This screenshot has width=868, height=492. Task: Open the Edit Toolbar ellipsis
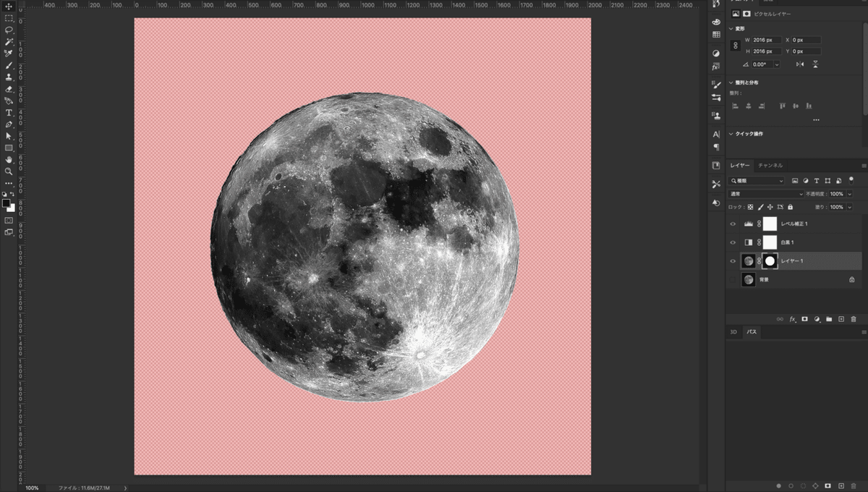[9, 184]
